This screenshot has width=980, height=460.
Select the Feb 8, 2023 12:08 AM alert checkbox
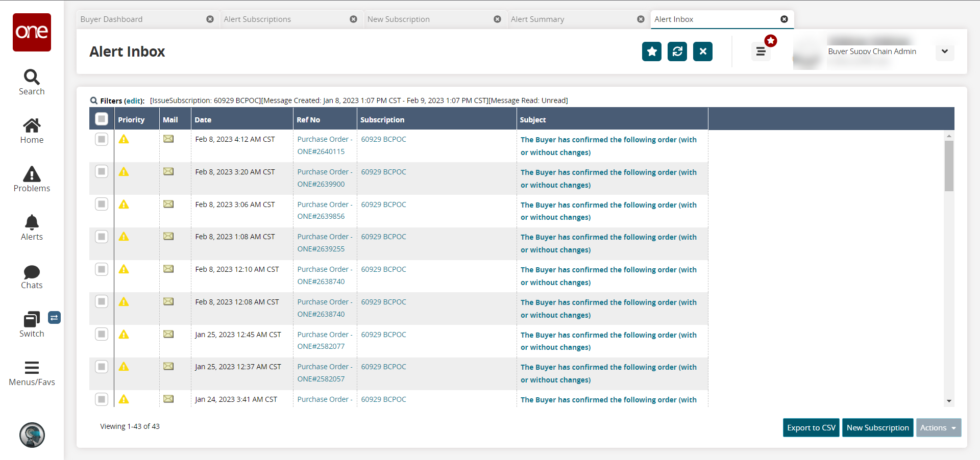pos(102,302)
